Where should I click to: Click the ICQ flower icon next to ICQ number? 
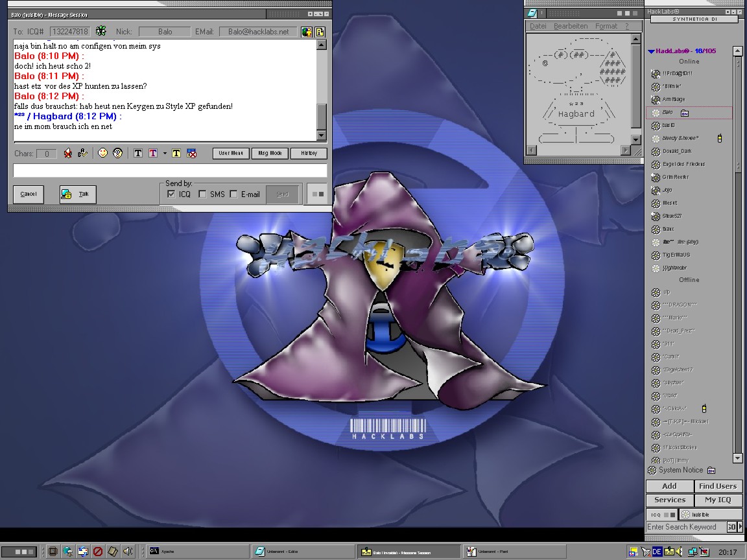coord(101,31)
